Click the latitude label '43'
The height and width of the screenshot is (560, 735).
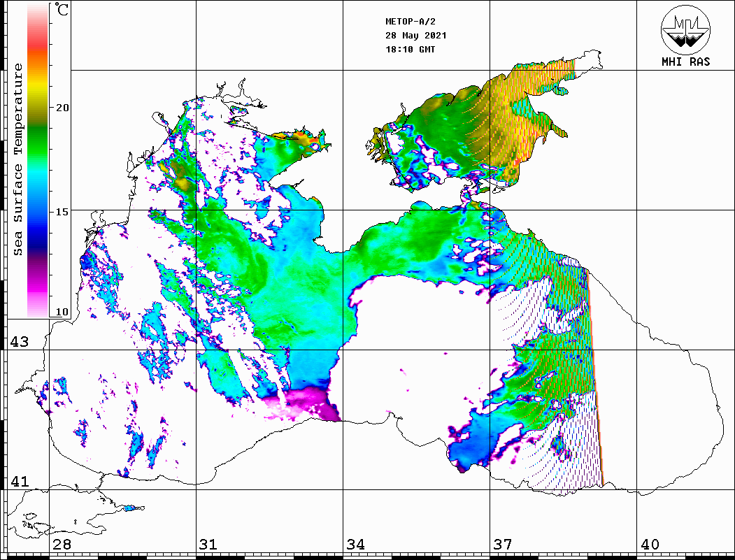click(x=19, y=342)
